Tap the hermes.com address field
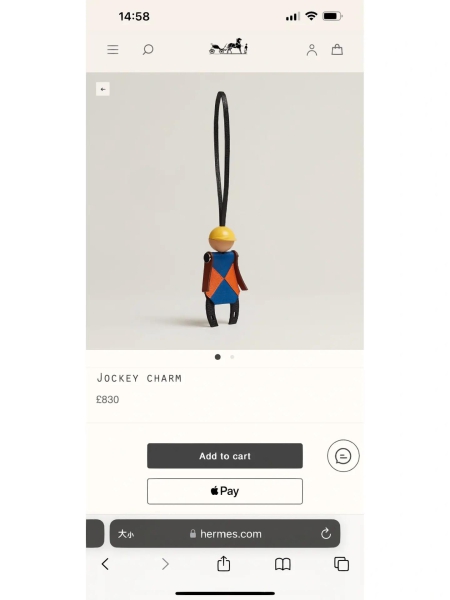This screenshot has height=600, width=450. click(x=225, y=533)
